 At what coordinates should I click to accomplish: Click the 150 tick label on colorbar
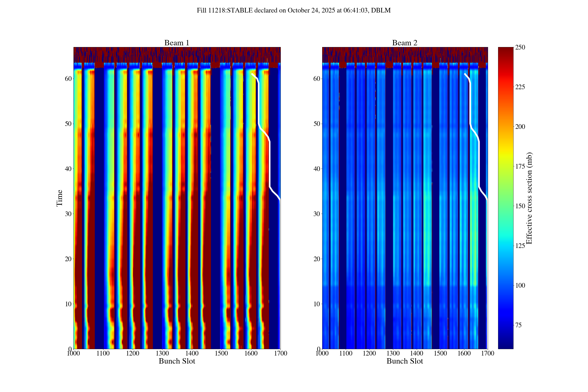pos(520,206)
